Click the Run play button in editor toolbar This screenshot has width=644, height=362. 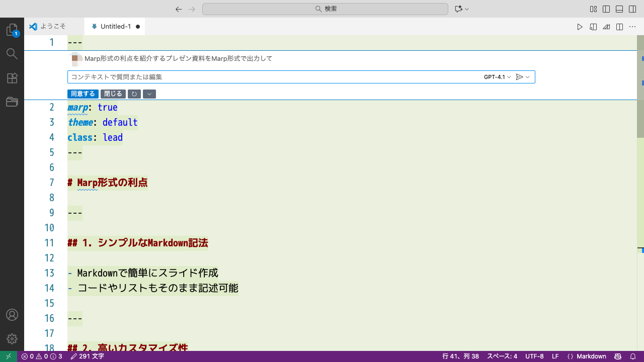tap(580, 27)
